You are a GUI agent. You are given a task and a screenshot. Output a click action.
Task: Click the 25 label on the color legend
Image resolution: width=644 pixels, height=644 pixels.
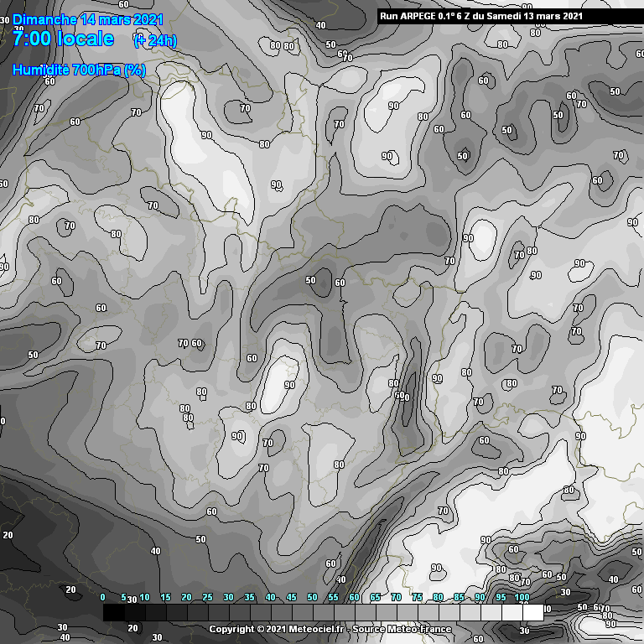pyautogui.click(x=207, y=598)
